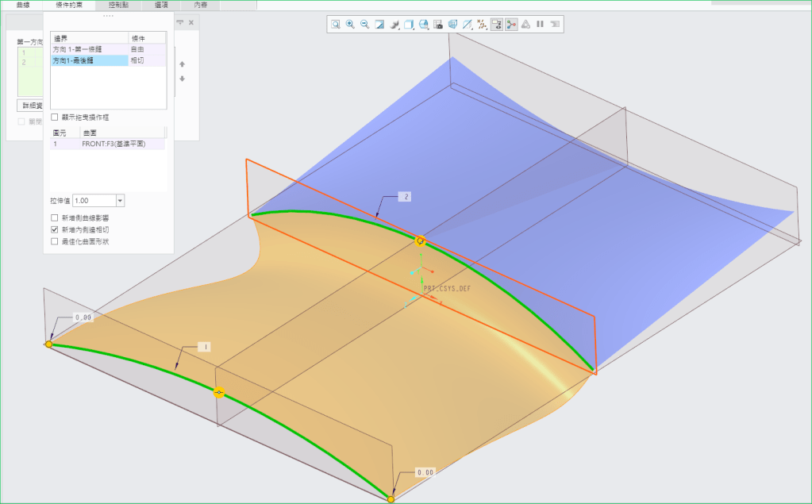This screenshot has width=812, height=504.
Task: Open the 拉伸值 dropdown arrow
Action: (x=120, y=202)
